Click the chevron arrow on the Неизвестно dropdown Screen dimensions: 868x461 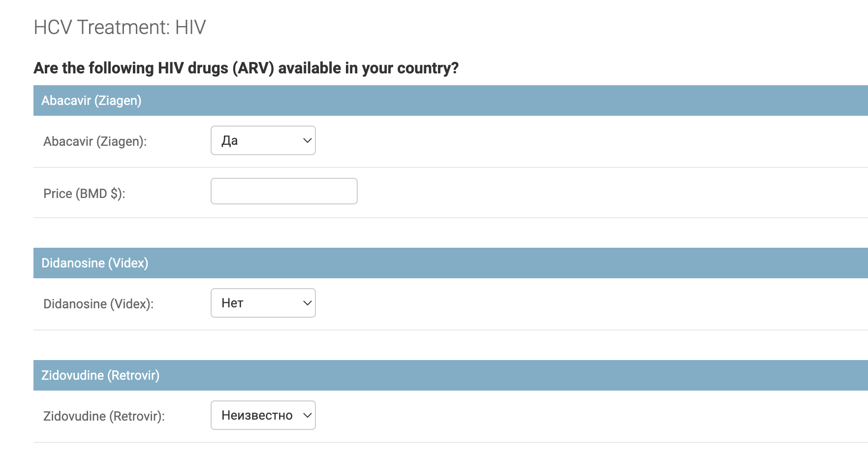tap(308, 415)
